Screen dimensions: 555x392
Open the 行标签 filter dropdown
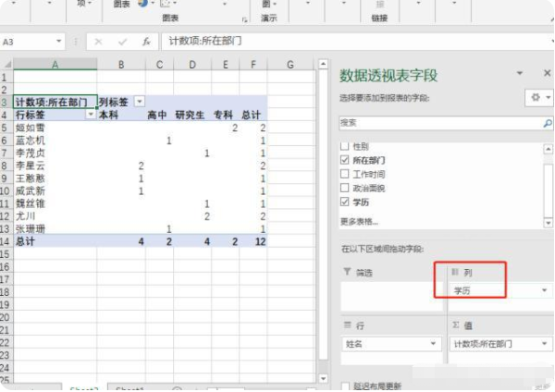90,114
